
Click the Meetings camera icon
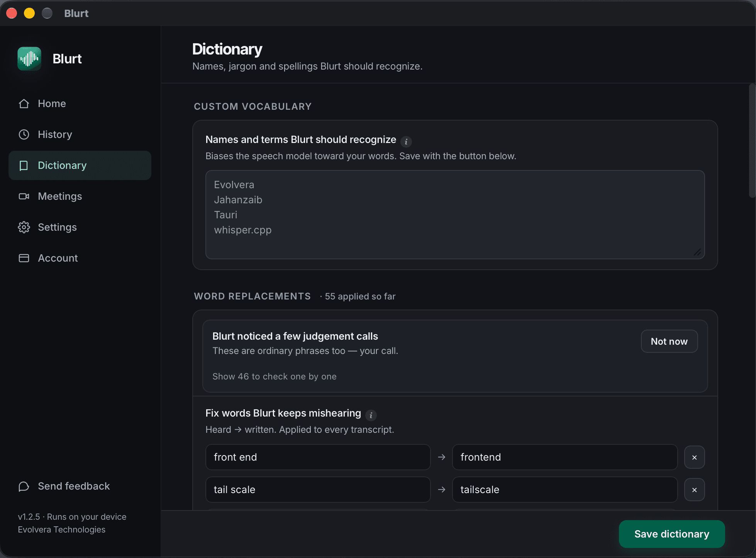pyautogui.click(x=24, y=196)
